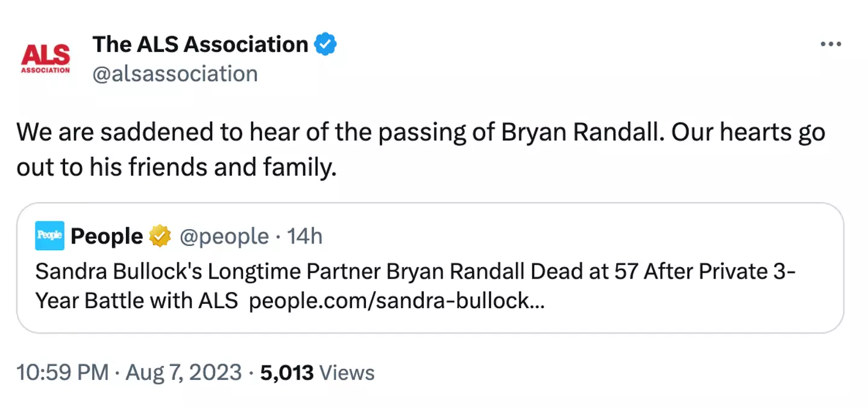Click the 5,013 view count number
The height and width of the screenshot is (407, 868).
pyautogui.click(x=286, y=373)
